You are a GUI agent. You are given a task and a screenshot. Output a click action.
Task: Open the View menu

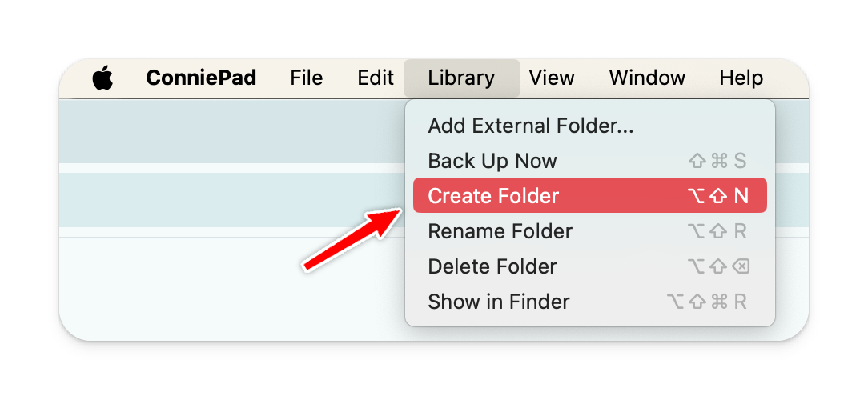pos(552,78)
